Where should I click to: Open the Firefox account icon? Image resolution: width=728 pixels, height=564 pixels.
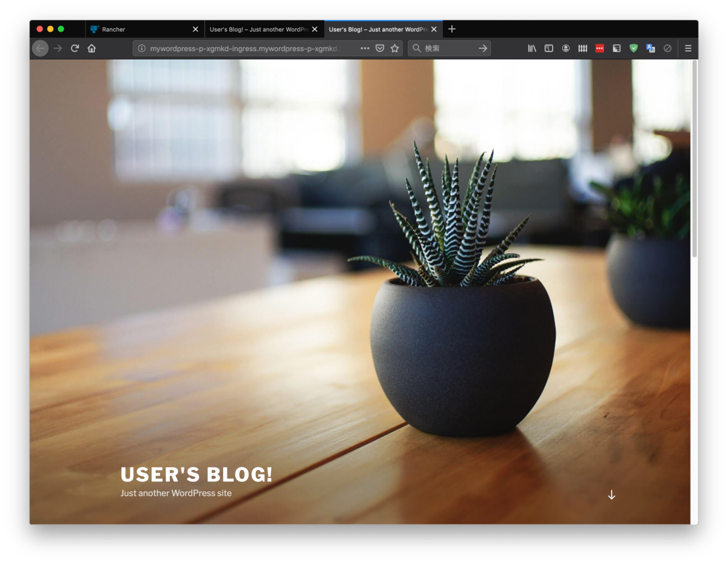point(566,48)
